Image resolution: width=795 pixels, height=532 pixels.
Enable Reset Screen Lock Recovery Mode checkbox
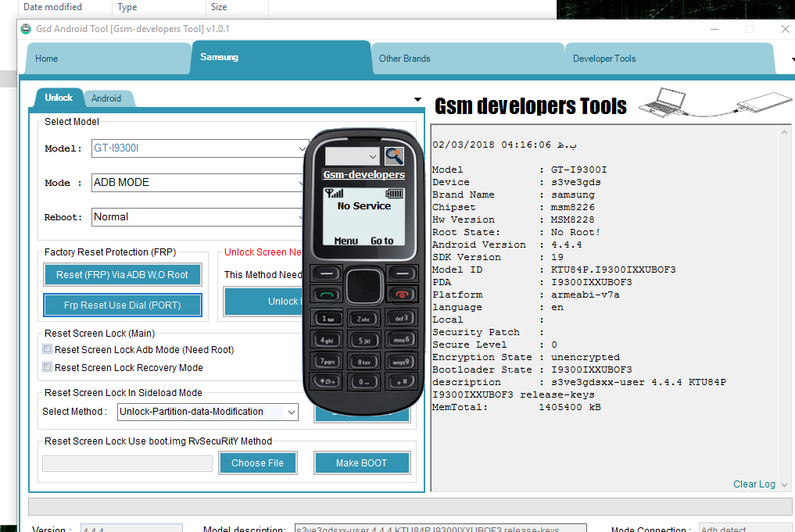click(x=47, y=367)
